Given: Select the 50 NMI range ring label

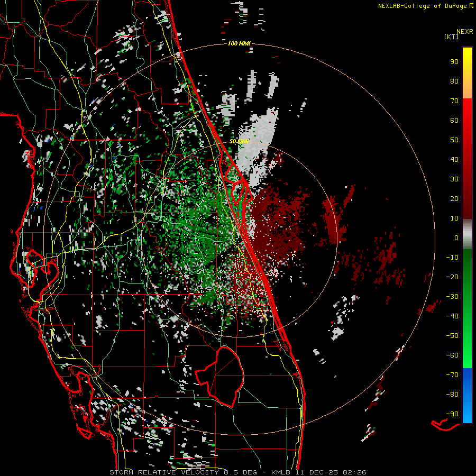Looking at the screenshot, I should click(x=239, y=141).
